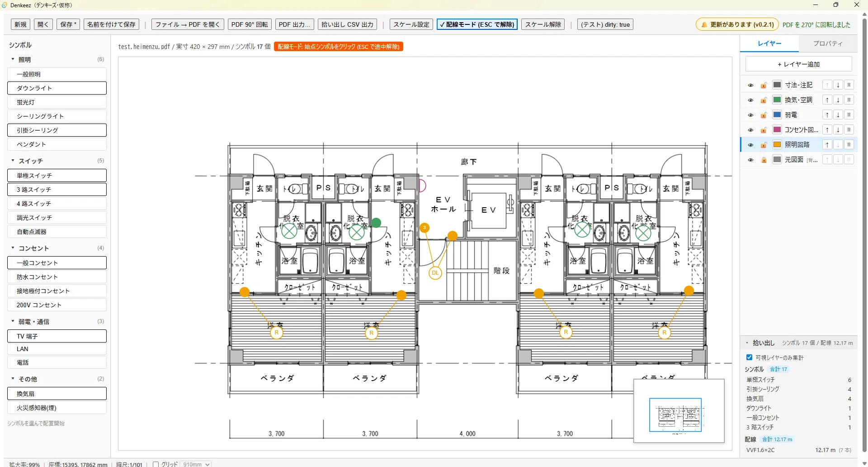Delete the コンセント回路 layer

click(x=849, y=130)
